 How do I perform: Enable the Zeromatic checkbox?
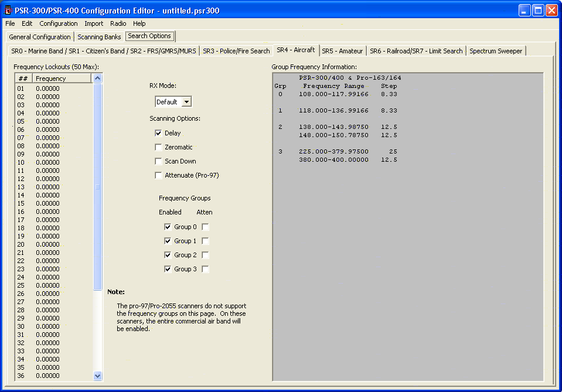pos(158,147)
